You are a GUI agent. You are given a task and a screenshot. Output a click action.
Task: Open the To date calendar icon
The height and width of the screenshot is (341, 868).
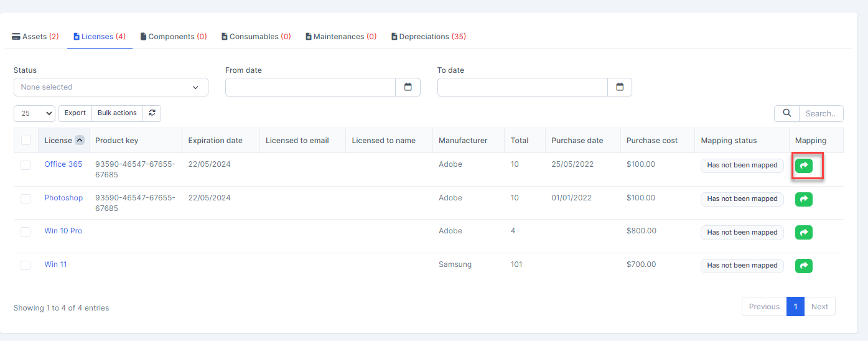pyautogui.click(x=620, y=87)
